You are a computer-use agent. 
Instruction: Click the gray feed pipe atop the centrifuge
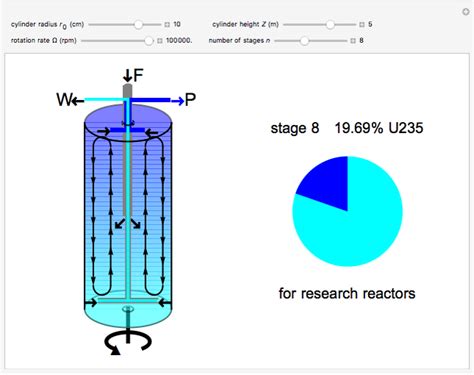click(x=128, y=91)
